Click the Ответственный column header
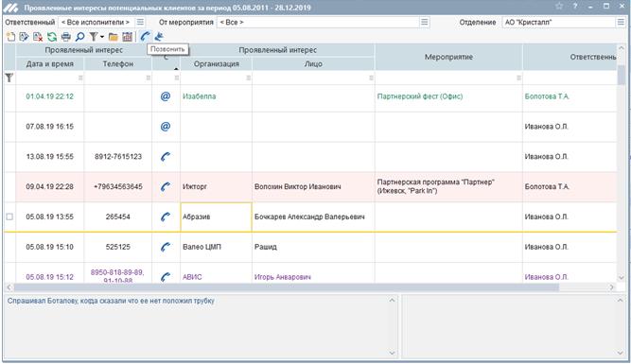Viewport: 631px width, 364px height. point(570,57)
